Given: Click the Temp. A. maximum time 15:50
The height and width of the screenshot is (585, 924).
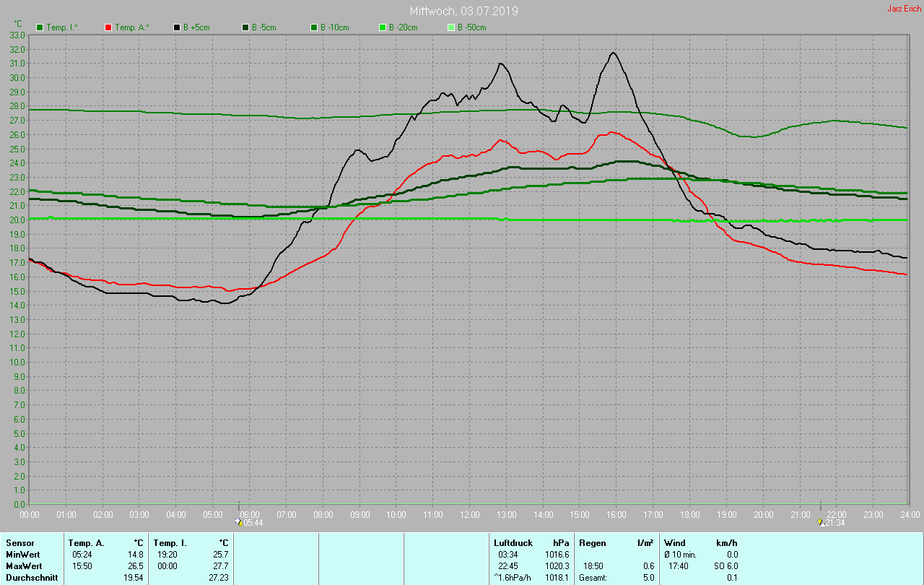Looking at the screenshot, I should click(82, 565).
